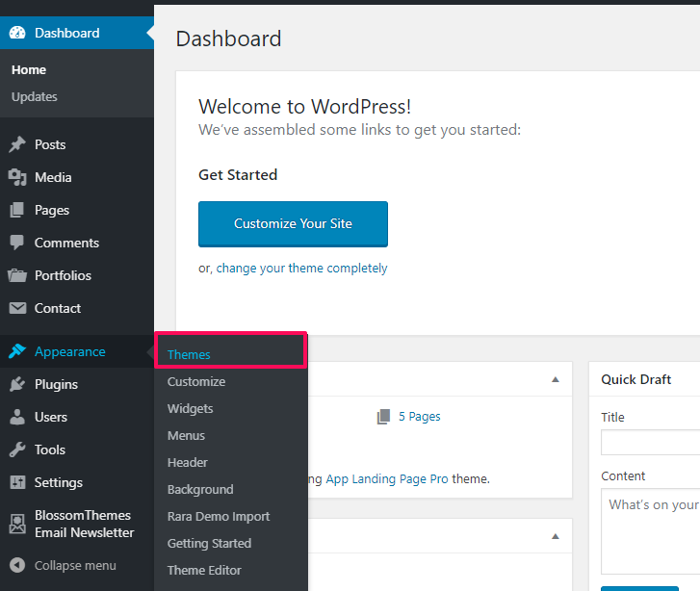Open BlossomThemes Email Newsletter label

click(x=85, y=524)
